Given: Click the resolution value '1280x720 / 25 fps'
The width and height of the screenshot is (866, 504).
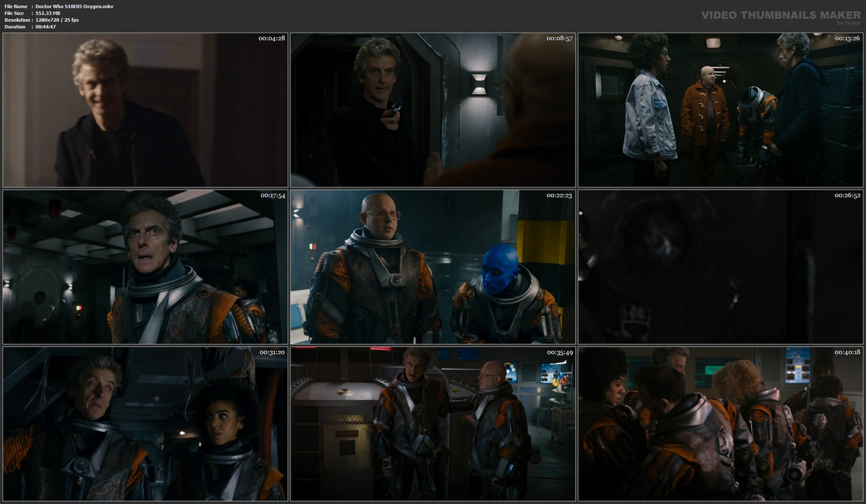Looking at the screenshot, I should [57, 20].
